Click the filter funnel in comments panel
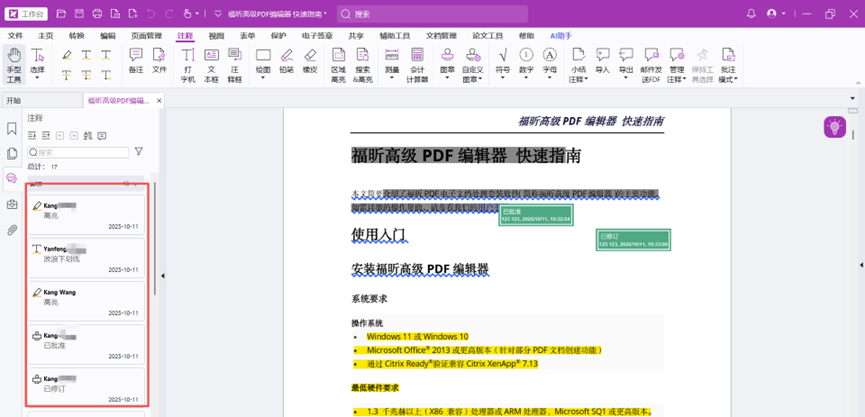 click(139, 152)
